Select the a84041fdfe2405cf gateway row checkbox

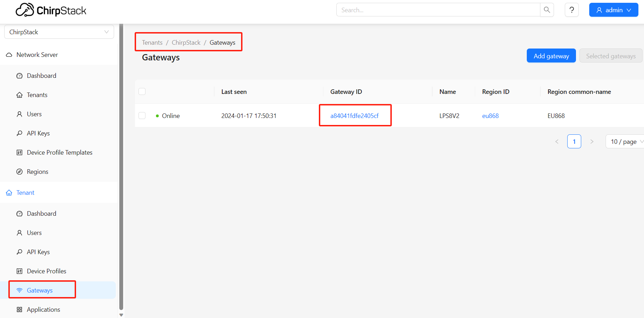click(142, 116)
